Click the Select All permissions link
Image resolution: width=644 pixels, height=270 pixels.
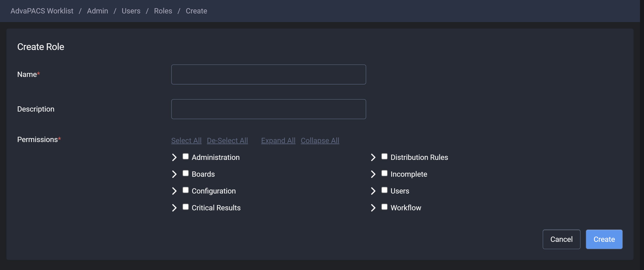(x=186, y=141)
